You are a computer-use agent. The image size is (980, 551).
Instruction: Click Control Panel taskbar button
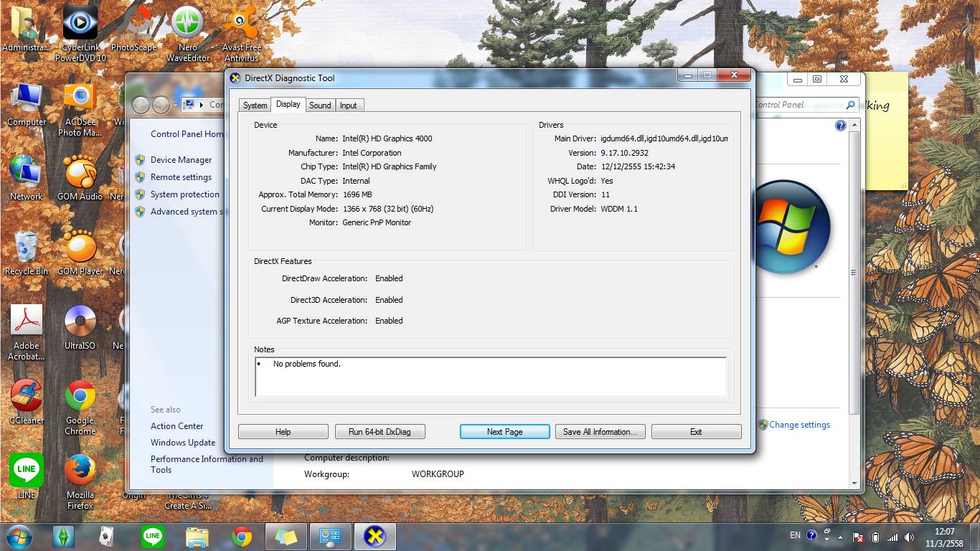pos(331,537)
